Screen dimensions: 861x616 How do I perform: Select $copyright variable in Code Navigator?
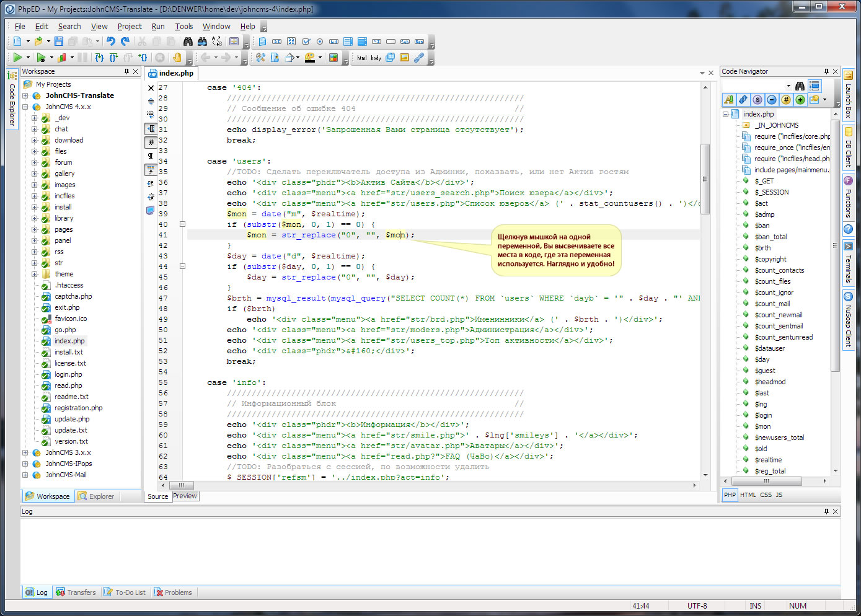click(770, 260)
